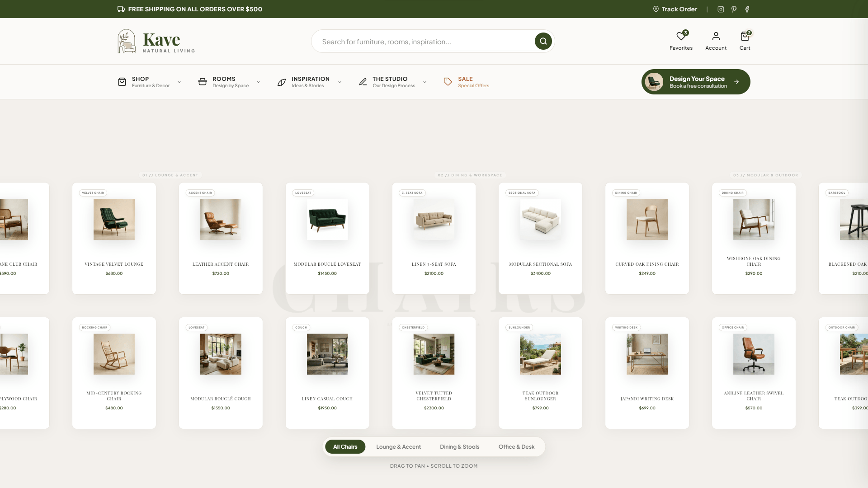This screenshot has width=868, height=488.
Task: Click the OFFICE CHAIR tag label
Action: point(733,328)
